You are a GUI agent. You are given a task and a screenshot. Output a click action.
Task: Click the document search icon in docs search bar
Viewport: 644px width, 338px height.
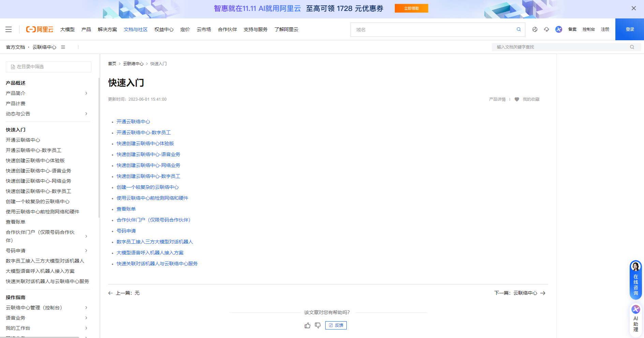click(632, 47)
